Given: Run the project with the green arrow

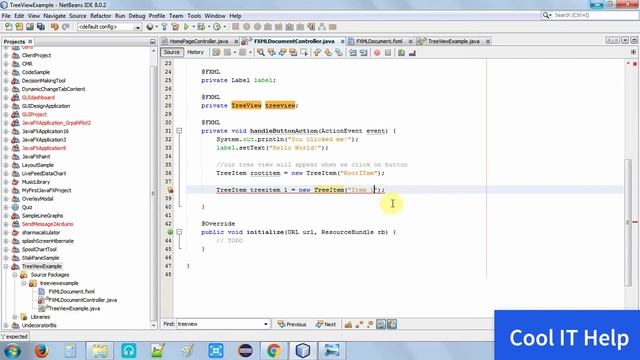Looking at the screenshot, I should coord(186,27).
